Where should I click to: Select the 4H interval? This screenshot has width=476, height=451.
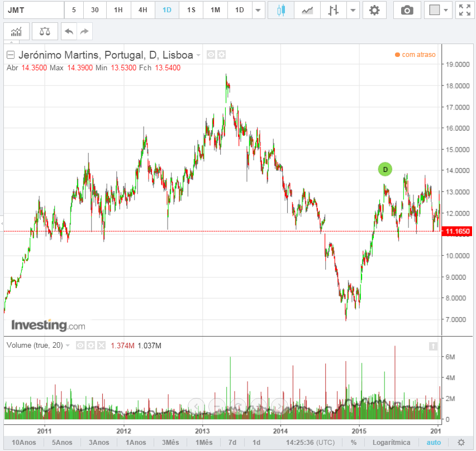[x=142, y=10]
